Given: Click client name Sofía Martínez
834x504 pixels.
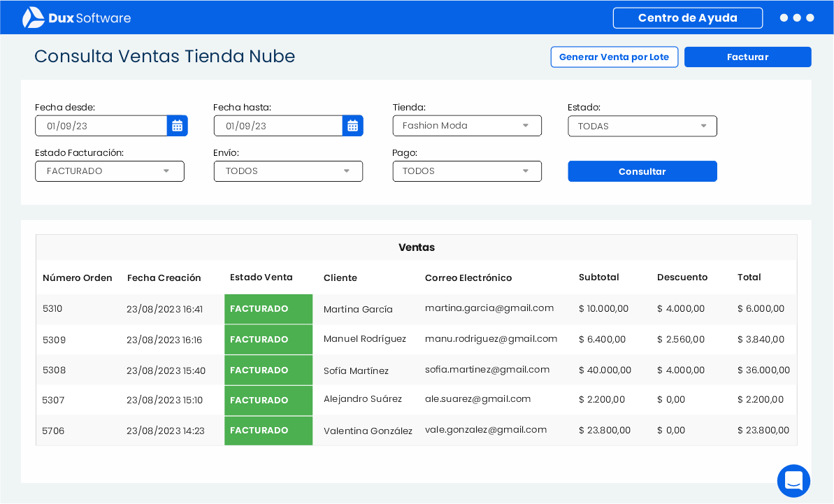Looking at the screenshot, I should click(x=356, y=370).
